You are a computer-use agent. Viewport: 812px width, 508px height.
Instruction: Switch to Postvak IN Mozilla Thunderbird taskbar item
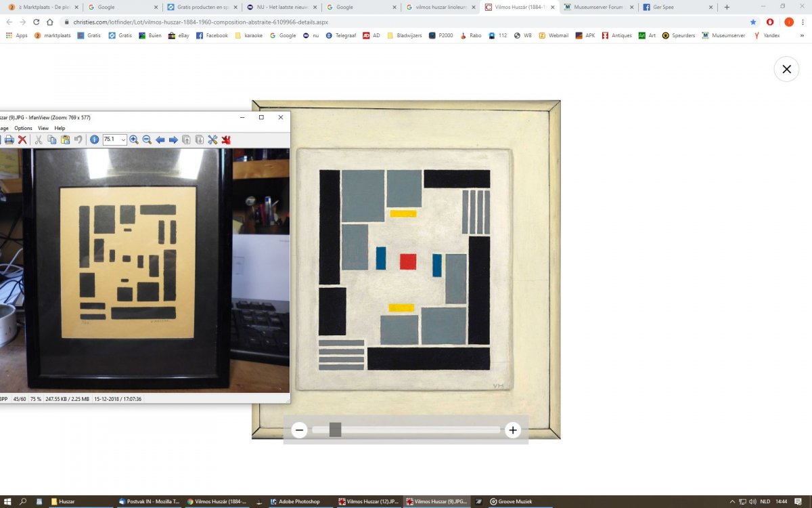149,501
